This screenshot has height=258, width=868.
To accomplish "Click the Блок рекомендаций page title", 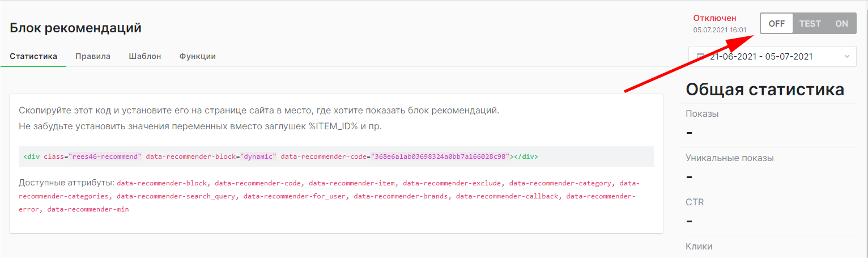I will (x=75, y=28).
